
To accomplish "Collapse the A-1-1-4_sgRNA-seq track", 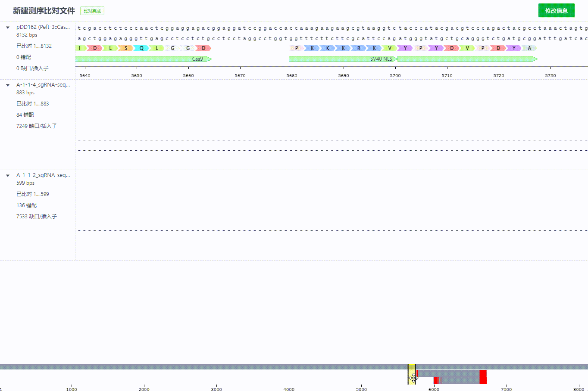I will coord(8,85).
